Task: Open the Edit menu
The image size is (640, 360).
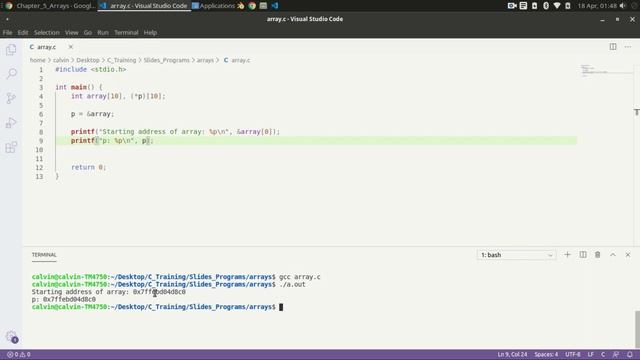Action: coord(23,32)
